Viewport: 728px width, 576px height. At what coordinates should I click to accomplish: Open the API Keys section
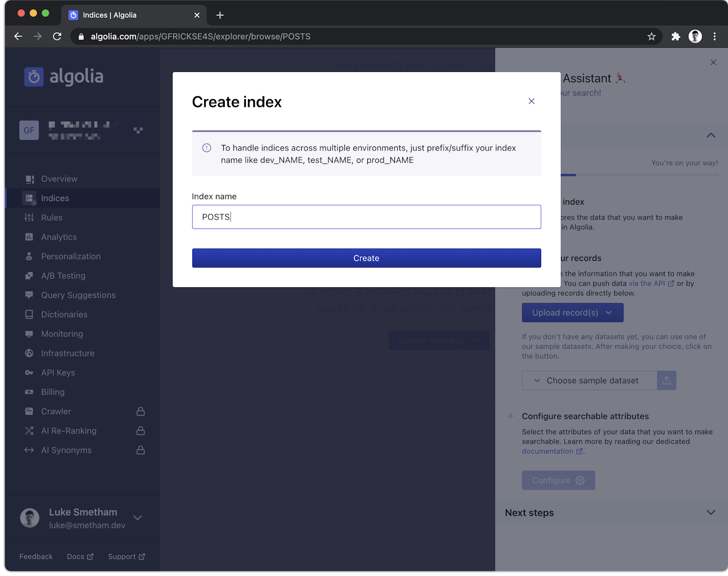(x=58, y=372)
